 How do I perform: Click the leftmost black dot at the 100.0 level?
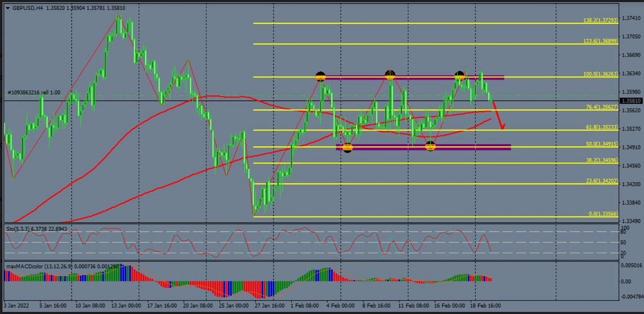(x=321, y=77)
